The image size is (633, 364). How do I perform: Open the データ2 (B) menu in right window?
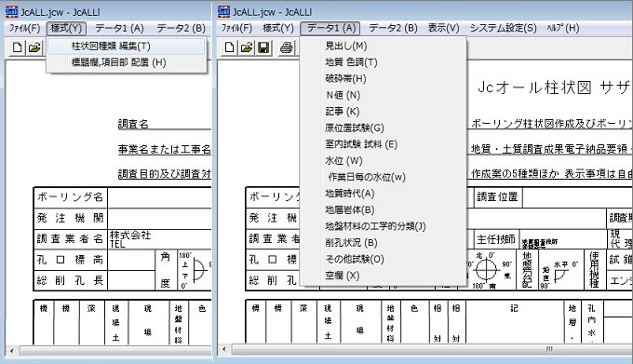click(393, 28)
